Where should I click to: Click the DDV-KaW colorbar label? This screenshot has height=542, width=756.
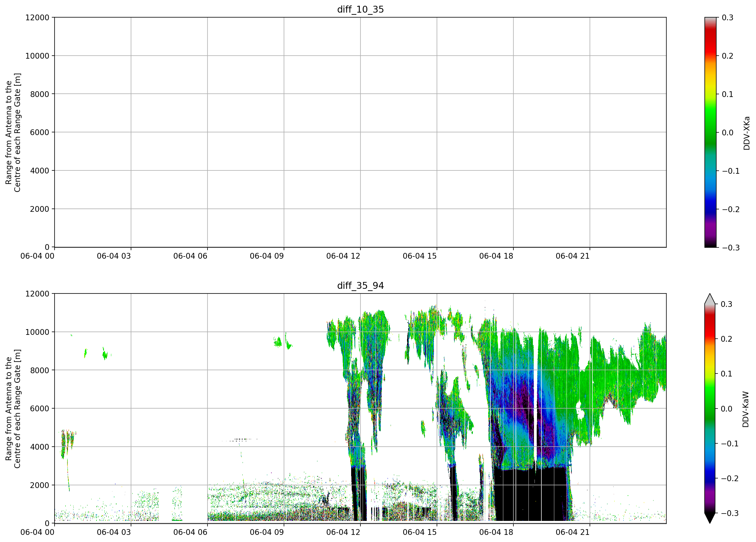click(746, 409)
